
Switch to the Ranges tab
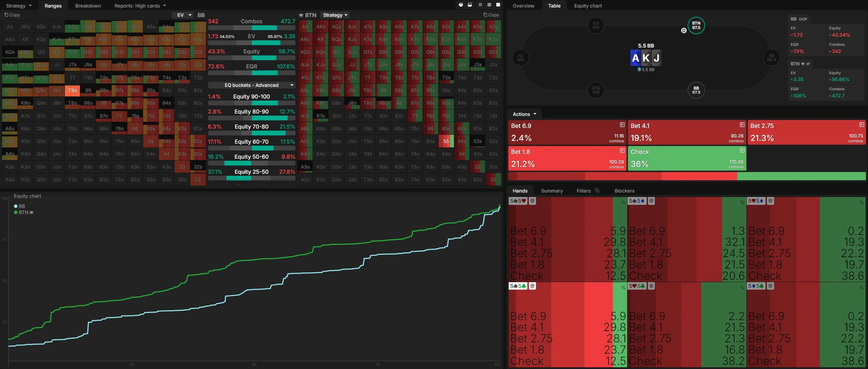point(53,5)
